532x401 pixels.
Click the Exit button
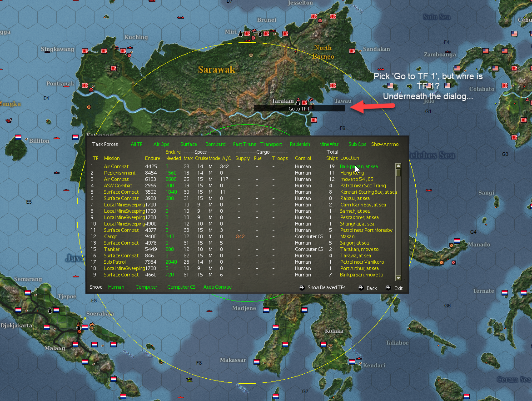pos(398,288)
